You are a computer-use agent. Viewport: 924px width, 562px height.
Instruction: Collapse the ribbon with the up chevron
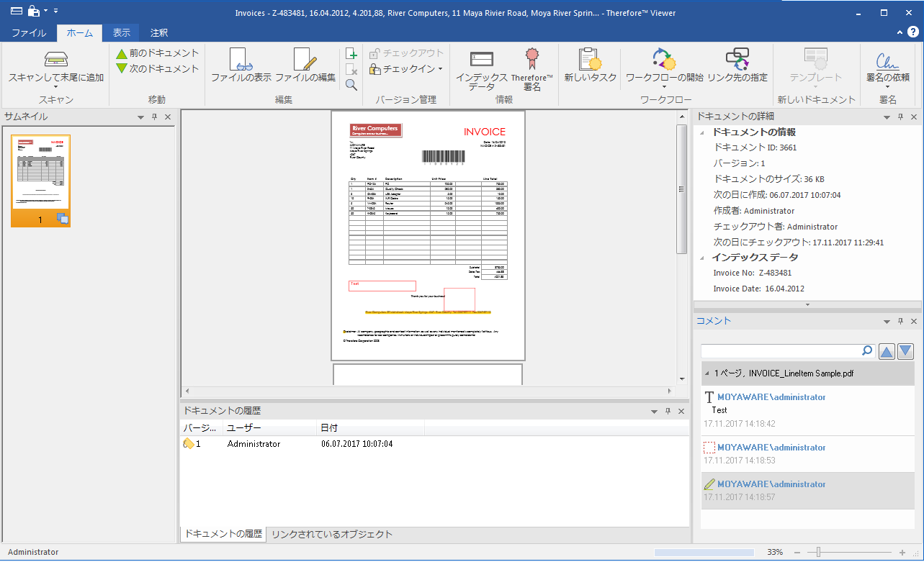900,32
